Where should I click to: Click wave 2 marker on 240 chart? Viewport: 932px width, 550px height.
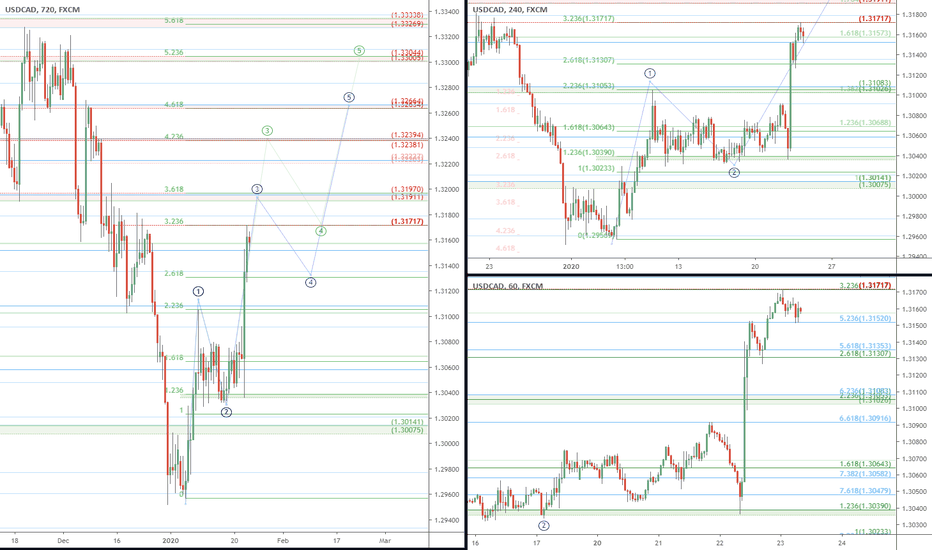click(734, 173)
